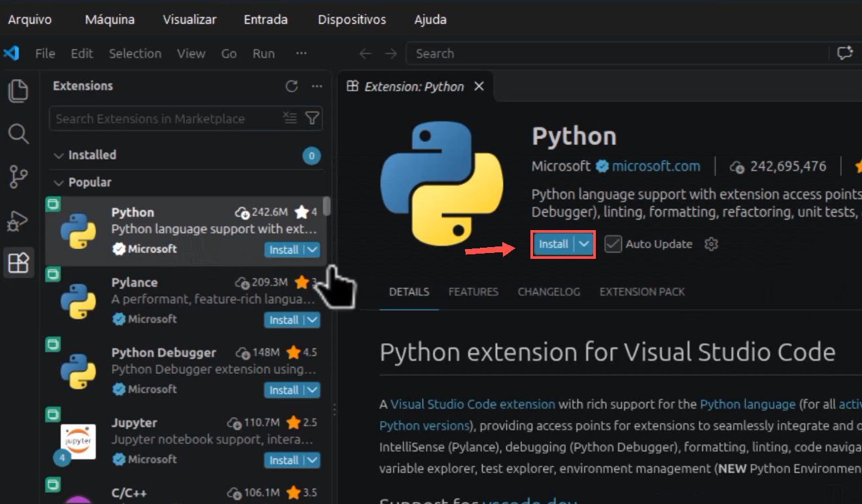This screenshot has width=862, height=504.
Task: Open the chat icon beside the search bar
Action: pos(845,54)
